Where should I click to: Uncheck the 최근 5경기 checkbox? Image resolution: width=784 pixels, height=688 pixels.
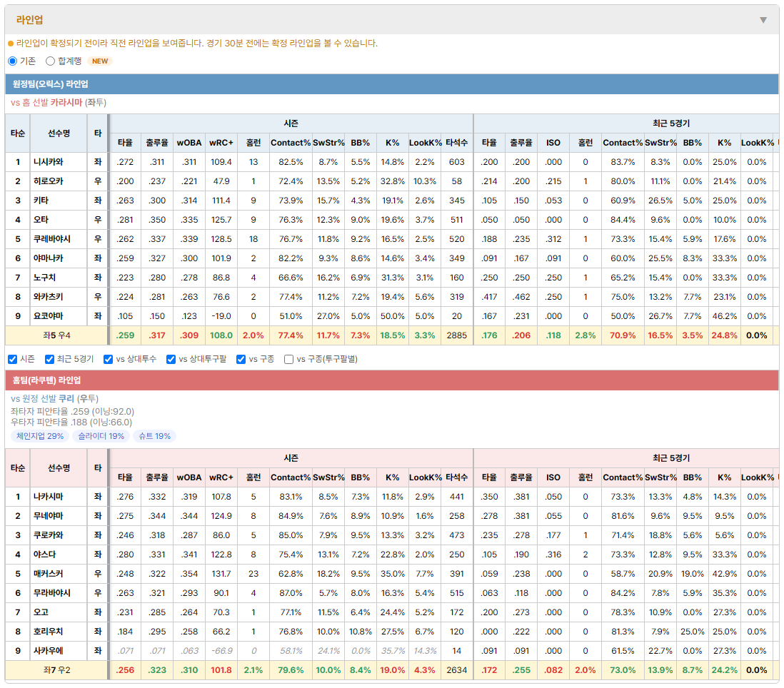(x=49, y=359)
